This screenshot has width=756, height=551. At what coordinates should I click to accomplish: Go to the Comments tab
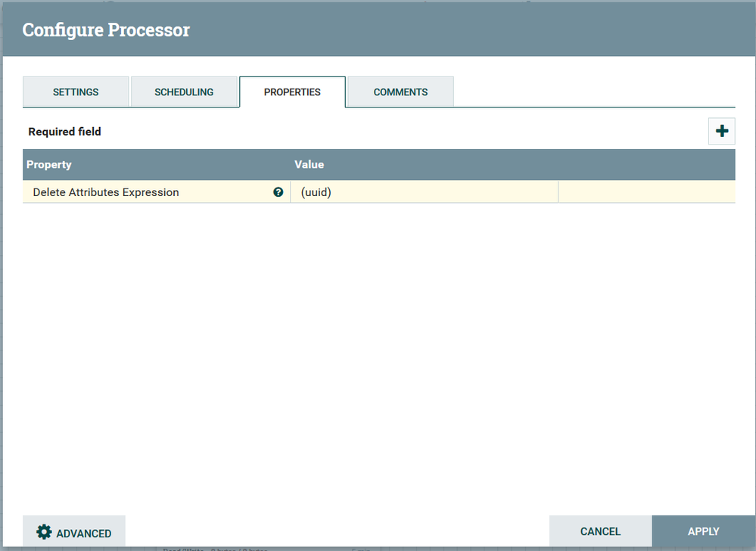tap(400, 92)
